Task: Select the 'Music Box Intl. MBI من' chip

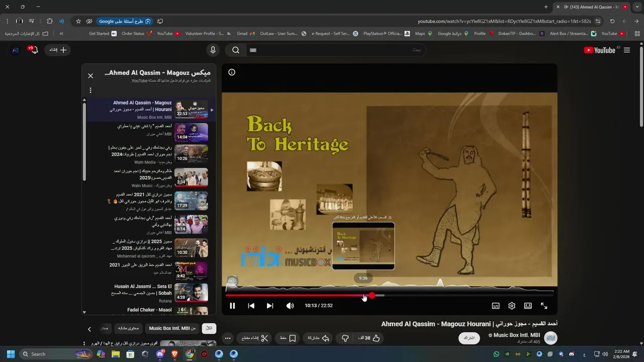Action: pos(172,328)
